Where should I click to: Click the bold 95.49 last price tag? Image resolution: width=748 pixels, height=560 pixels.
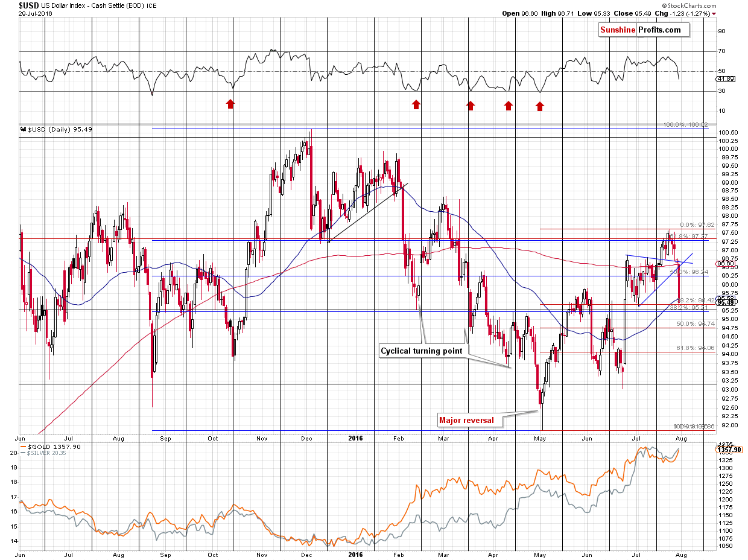(x=725, y=303)
